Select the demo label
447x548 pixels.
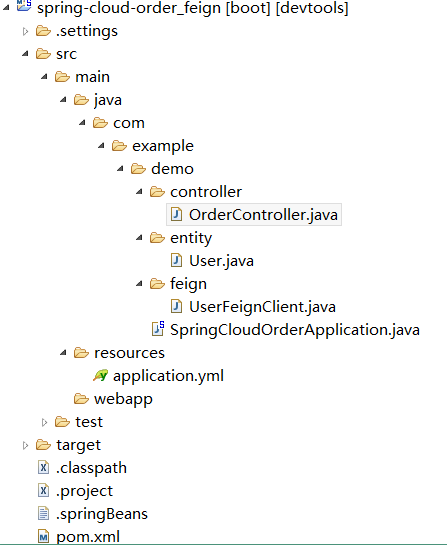click(x=172, y=169)
